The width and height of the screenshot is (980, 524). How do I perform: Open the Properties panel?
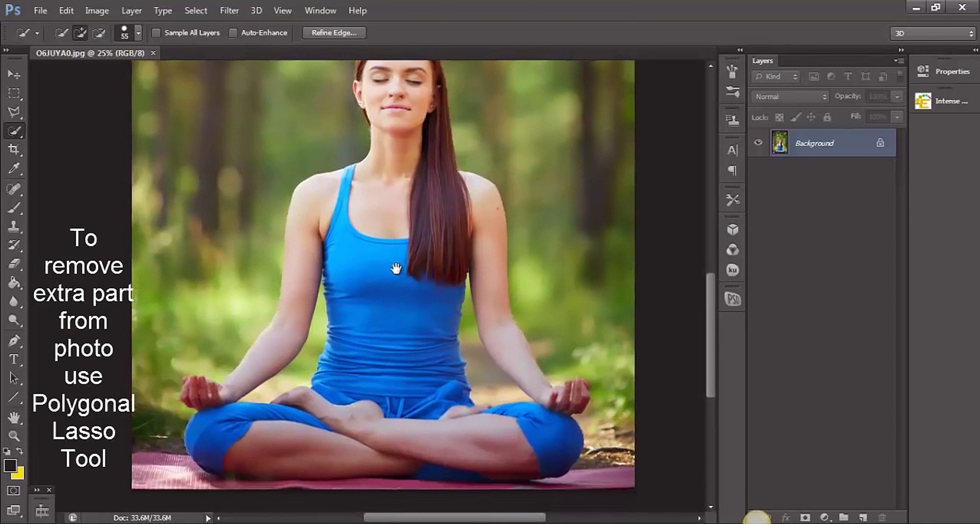944,71
